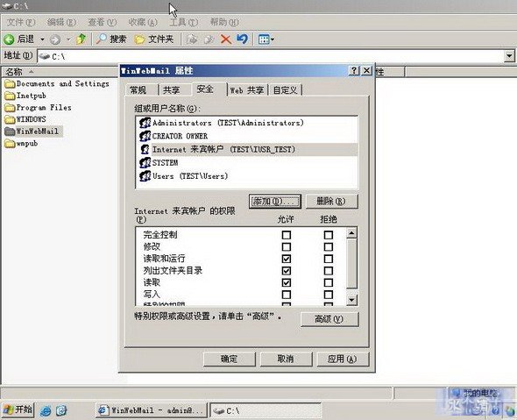This screenshot has height=420, width=517.
Task: Open the Back button history dropdown arrow
Action: 43,39
